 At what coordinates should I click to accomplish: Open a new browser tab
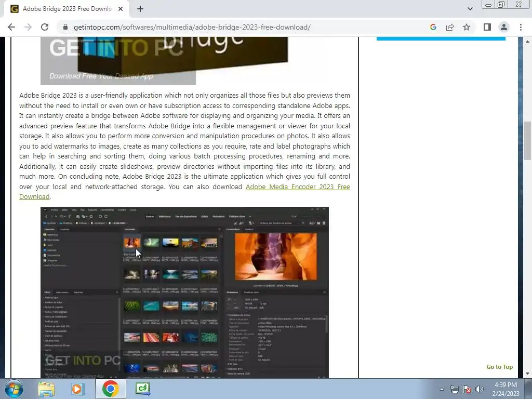coord(140,9)
